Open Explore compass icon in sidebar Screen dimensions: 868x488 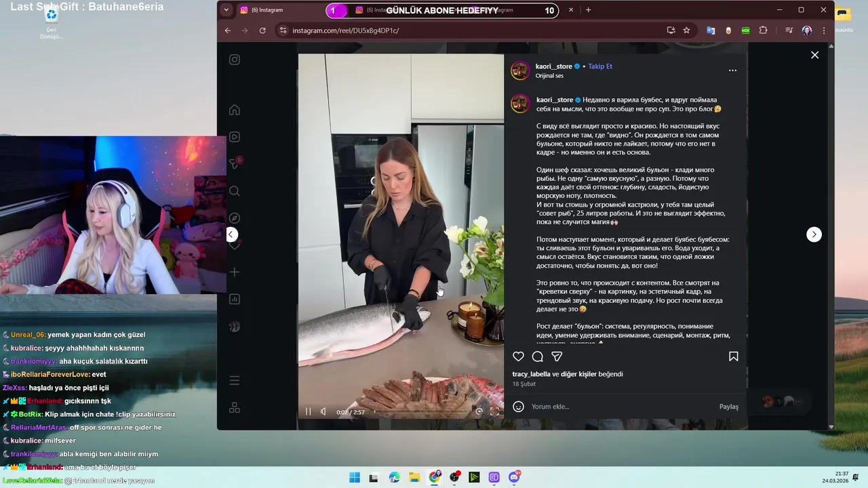[235, 218]
